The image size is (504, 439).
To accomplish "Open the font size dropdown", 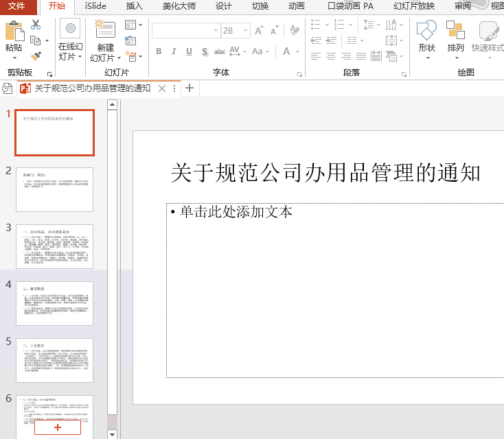I will (x=244, y=30).
